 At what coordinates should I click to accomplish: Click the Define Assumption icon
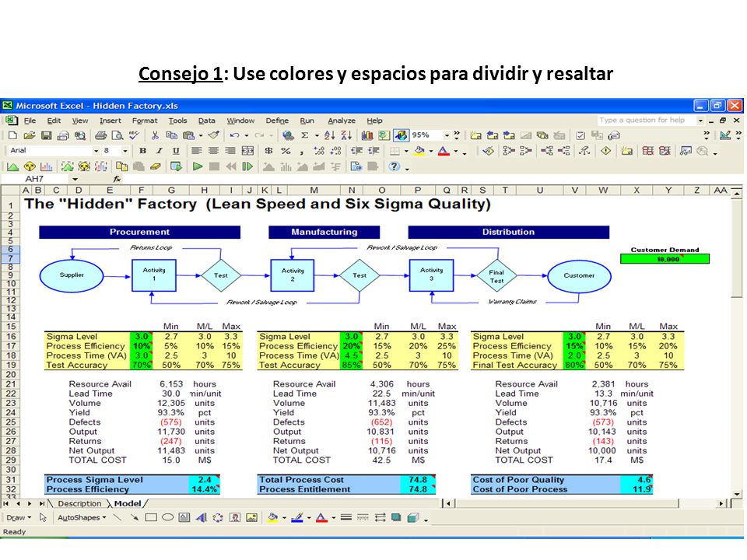[13, 166]
